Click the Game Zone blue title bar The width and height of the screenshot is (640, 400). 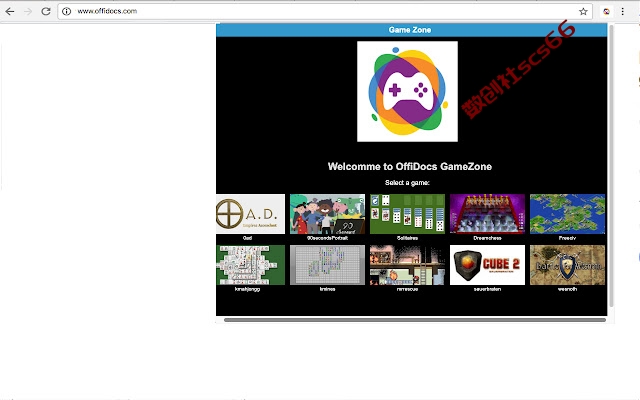click(x=411, y=30)
